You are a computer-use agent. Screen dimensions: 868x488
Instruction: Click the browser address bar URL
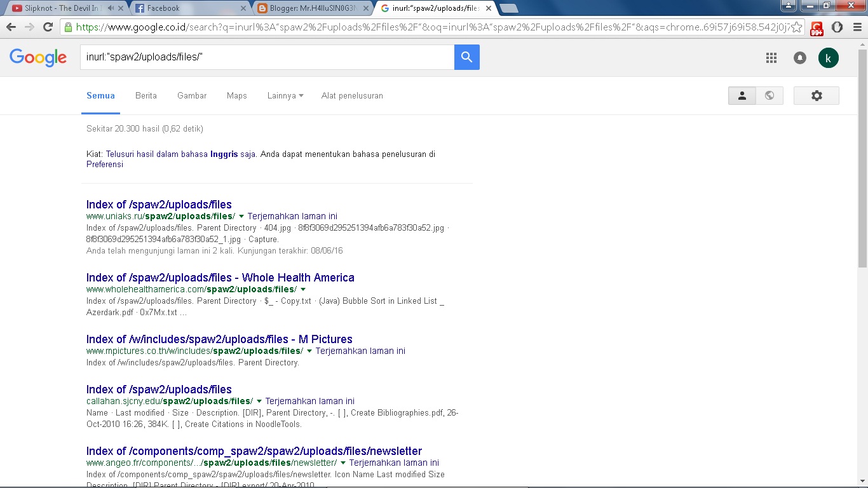[432, 27]
